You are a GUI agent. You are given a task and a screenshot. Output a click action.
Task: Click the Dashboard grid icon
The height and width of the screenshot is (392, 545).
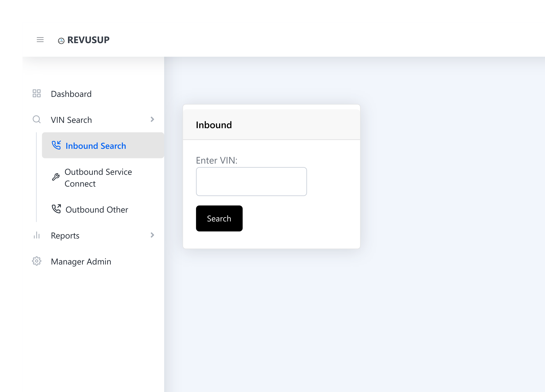[x=37, y=94]
